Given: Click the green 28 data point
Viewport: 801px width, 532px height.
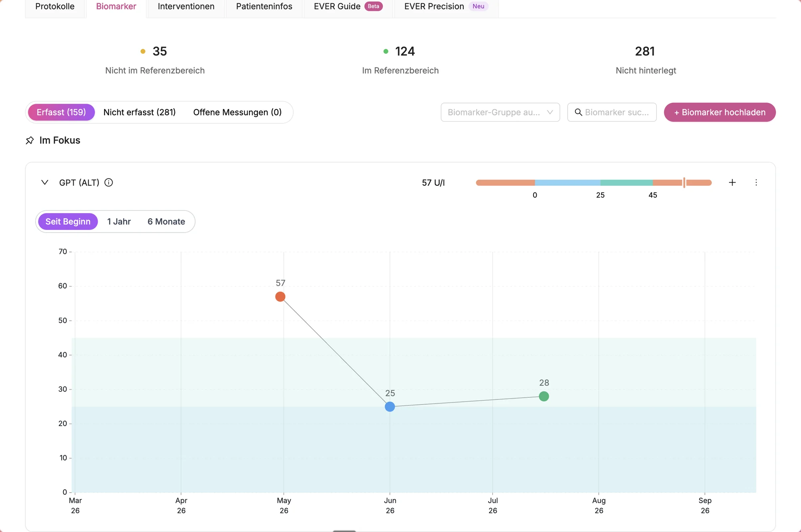Looking at the screenshot, I should point(544,396).
